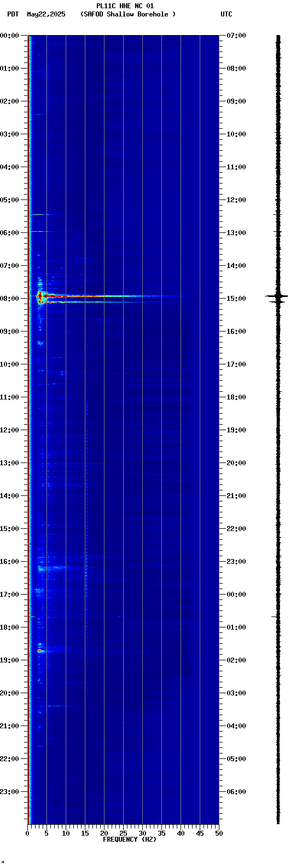The width and height of the screenshot is (302, 868).
Task: Click the UTC timezone label
Action: point(226,14)
